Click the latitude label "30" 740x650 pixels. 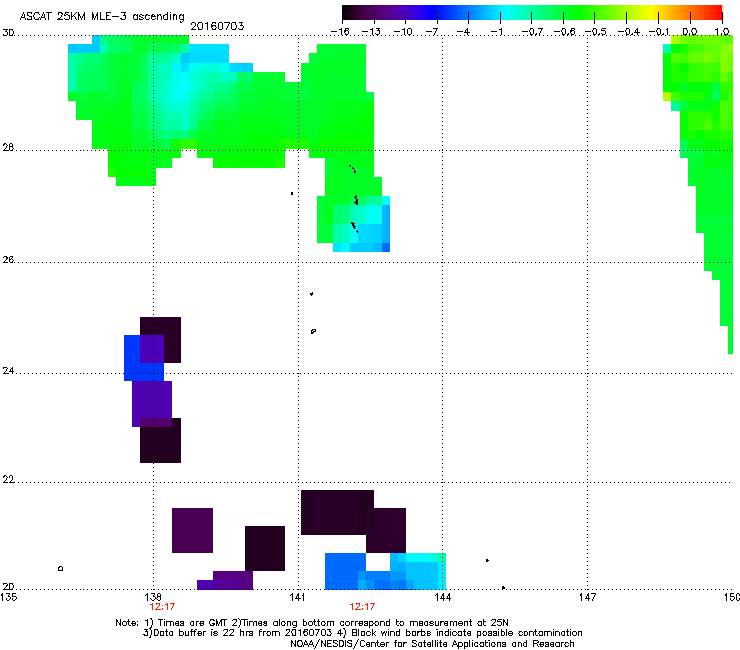pyautogui.click(x=8, y=33)
